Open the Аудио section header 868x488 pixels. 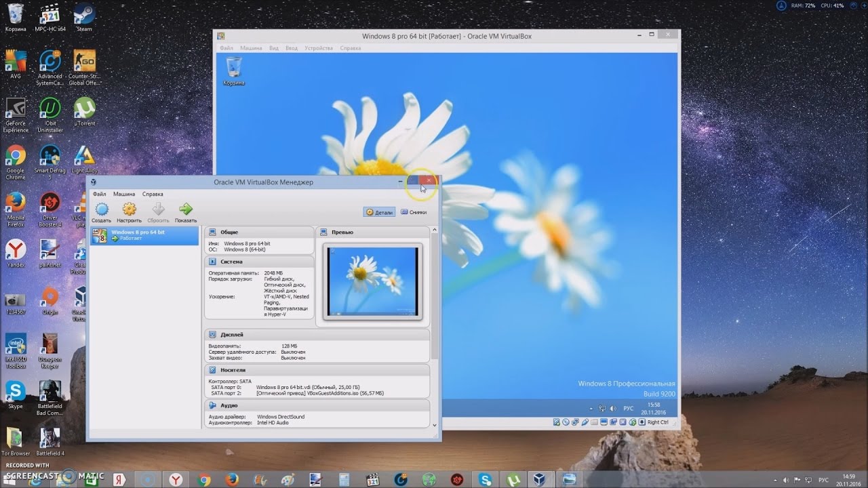click(317, 405)
